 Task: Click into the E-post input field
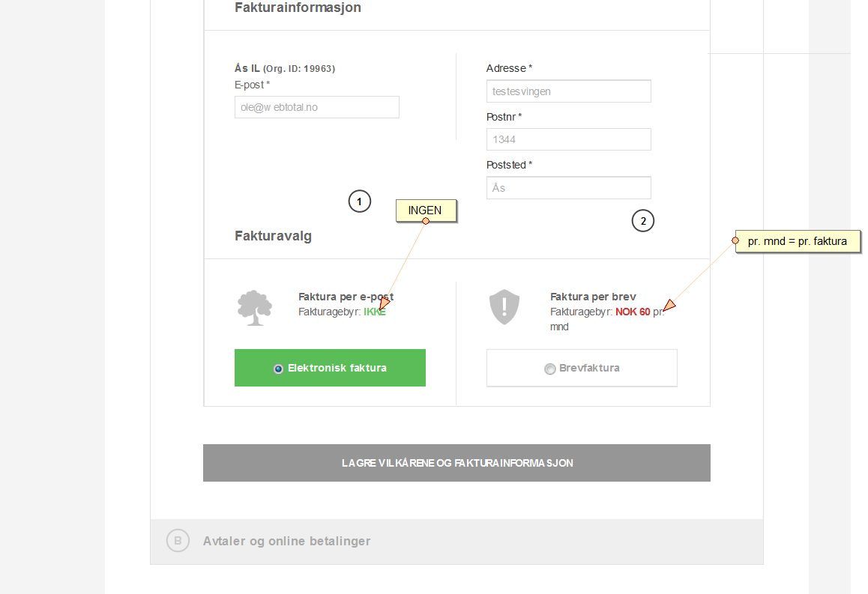(316, 107)
